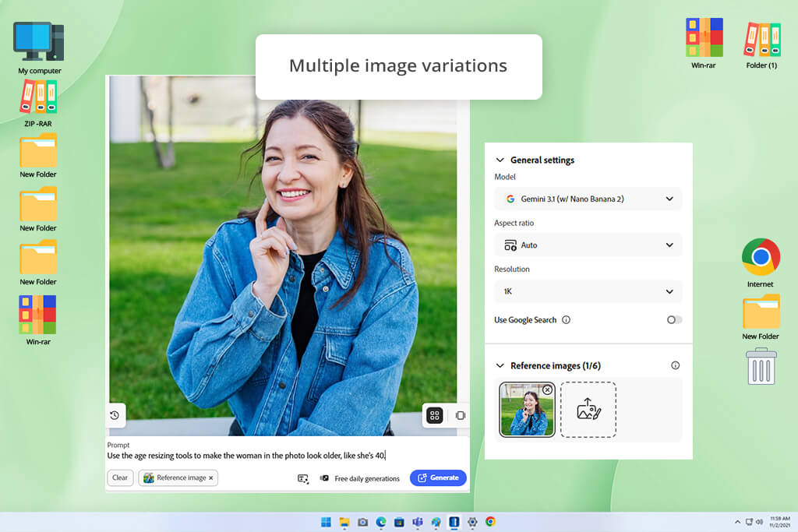Open the Model dropdown showing Gemini 3.1

click(588, 199)
